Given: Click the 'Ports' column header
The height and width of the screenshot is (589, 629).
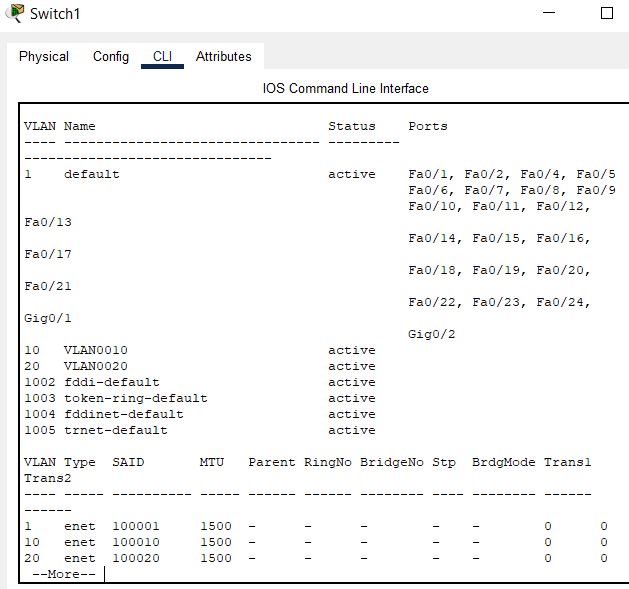Looking at the screenshot, I should (428, 126).
